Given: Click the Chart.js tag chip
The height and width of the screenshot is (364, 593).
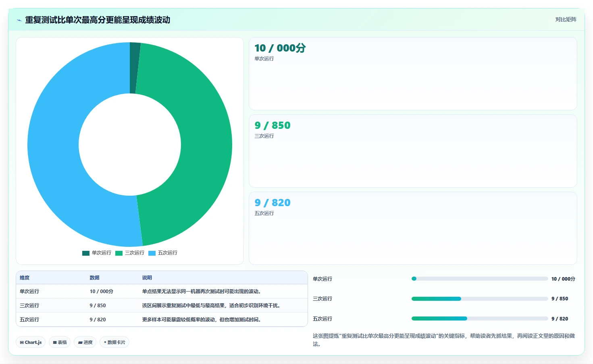Looking at the screenshot, I should pos(31,342).
